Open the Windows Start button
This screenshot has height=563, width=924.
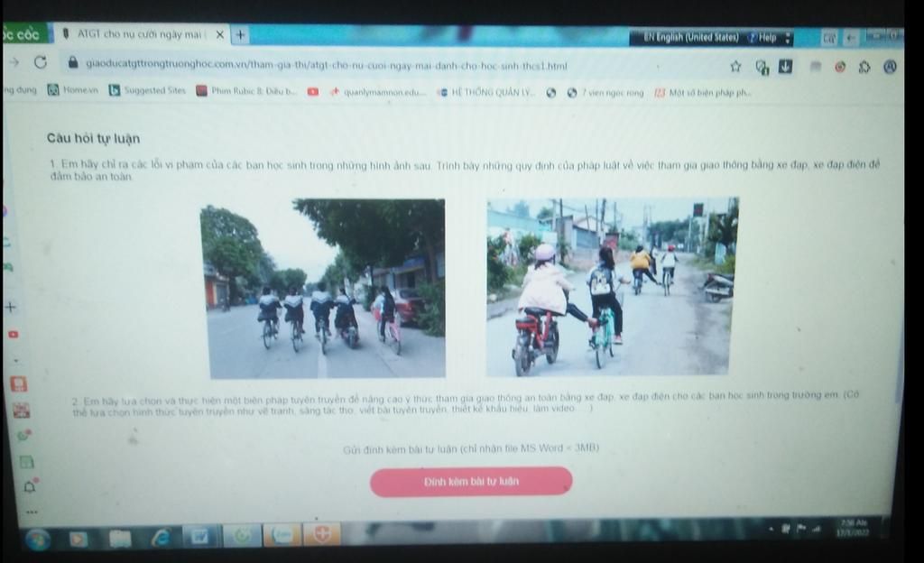pyautogui.click(x=38, y=539)
